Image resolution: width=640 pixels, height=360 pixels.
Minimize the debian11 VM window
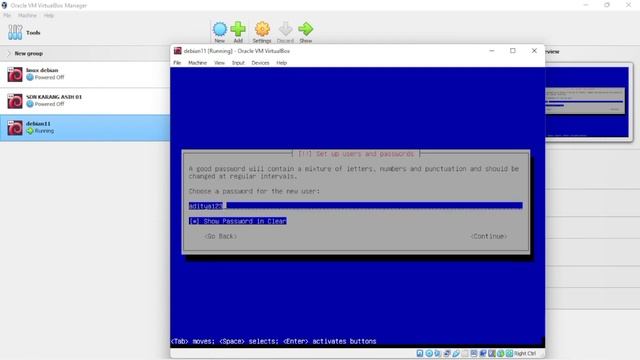tap(492, 51)
